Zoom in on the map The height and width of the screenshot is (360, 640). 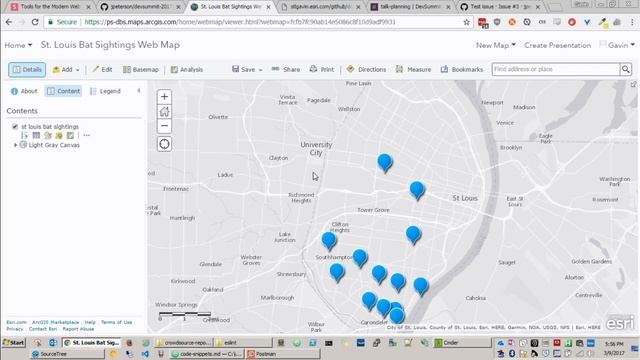tap(164, 97)
